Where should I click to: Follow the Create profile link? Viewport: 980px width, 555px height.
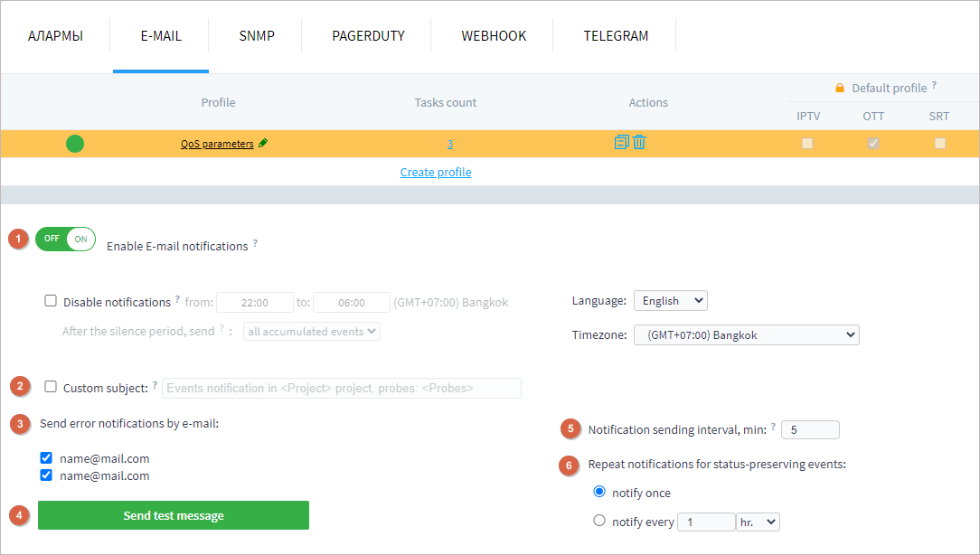(435, 171)
